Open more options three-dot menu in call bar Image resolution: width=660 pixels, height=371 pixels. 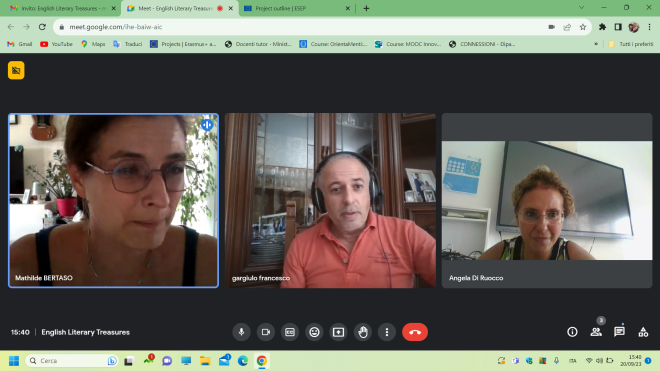pyautogui.click(x=387, y=332)
